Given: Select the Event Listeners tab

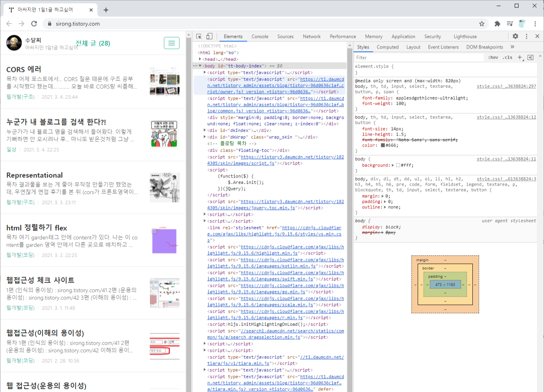Looking at the screenshot, I should pos(443,47).
